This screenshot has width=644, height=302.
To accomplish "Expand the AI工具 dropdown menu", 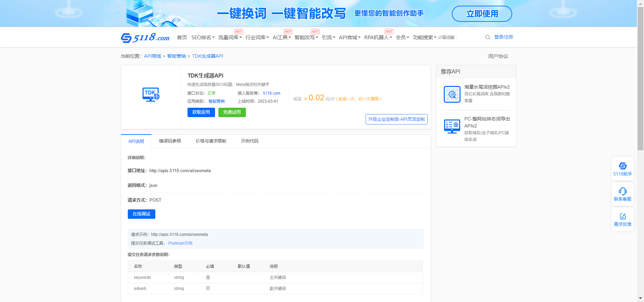I will click(x=281, y=38).
